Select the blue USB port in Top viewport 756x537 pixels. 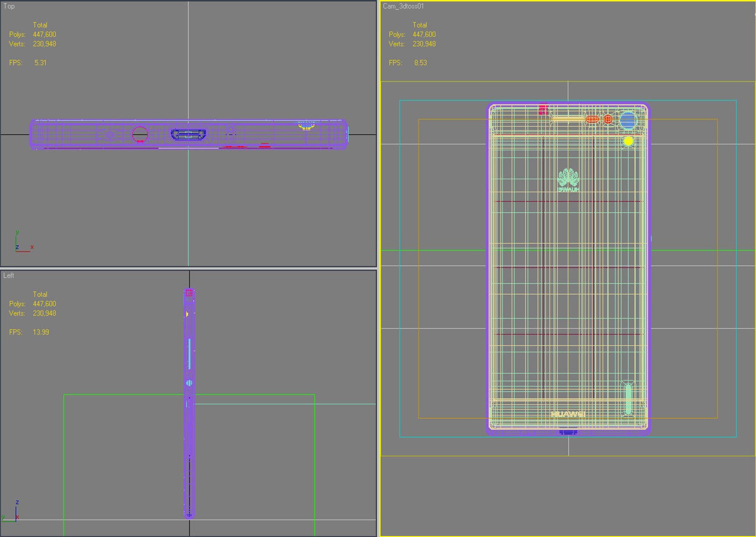188,134
